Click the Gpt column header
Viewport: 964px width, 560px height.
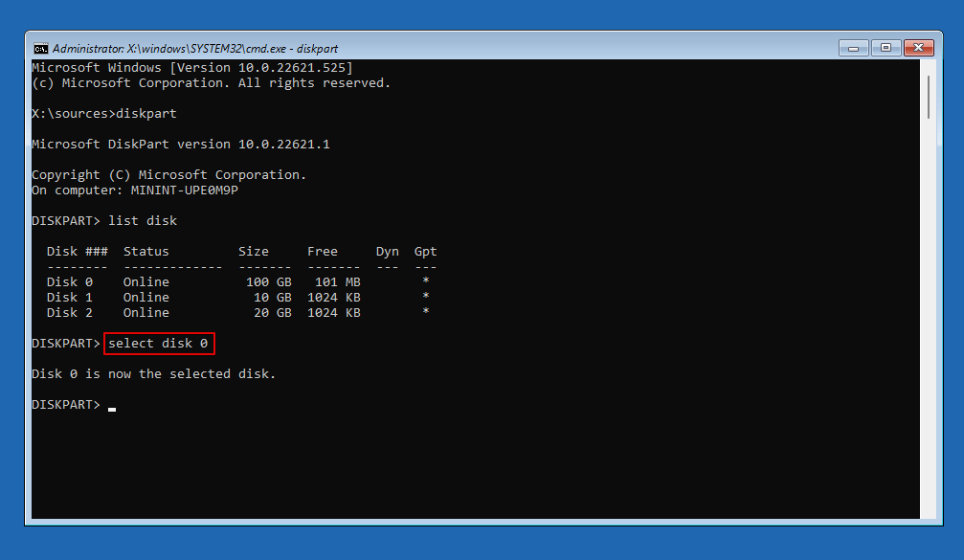pyautogui.click(x=425, y=252)
